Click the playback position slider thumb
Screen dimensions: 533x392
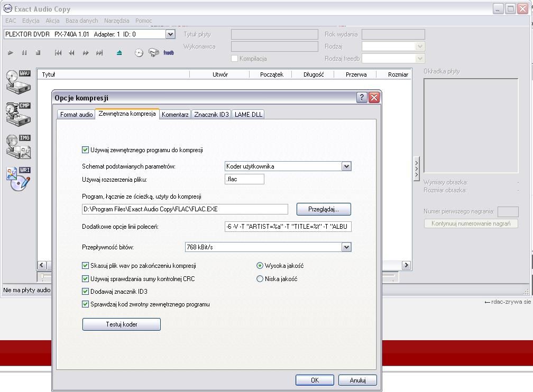(43, 277)
